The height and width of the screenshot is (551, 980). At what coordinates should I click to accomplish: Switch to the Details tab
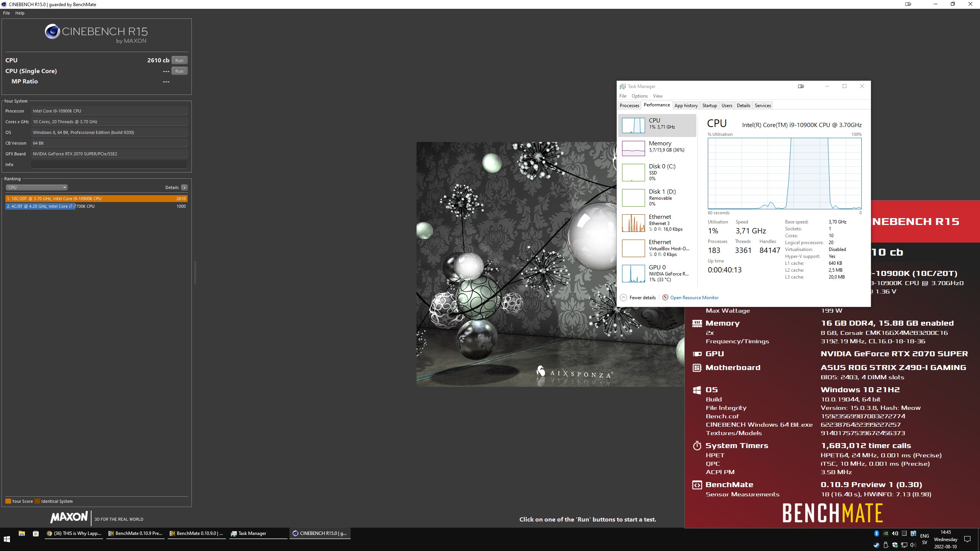click(743, 106)
